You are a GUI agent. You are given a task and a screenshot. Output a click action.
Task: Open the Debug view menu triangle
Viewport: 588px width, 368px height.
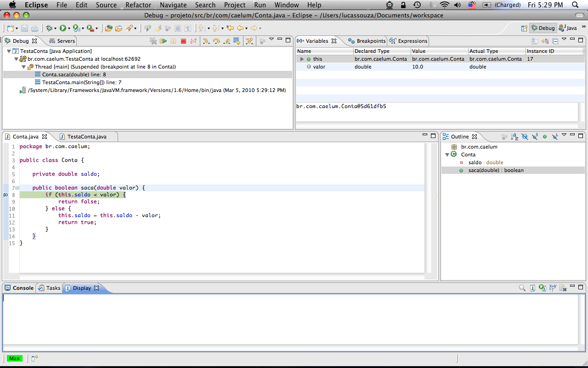click(x=271, y=39)
